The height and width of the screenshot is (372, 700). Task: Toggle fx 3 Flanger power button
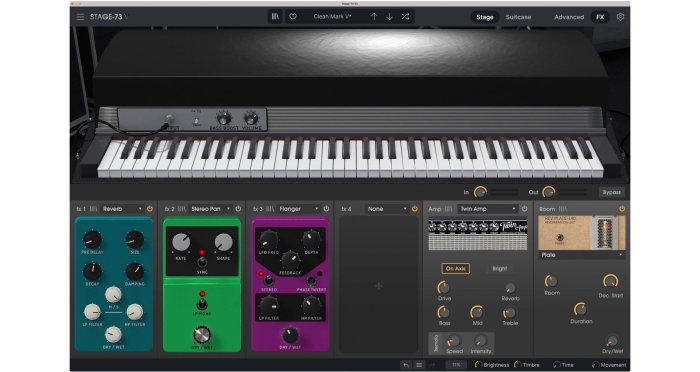tap(326, 209)
